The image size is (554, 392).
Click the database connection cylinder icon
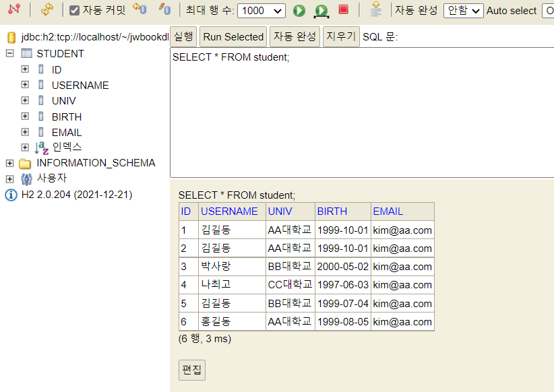pyautogui.click(x=11, y=37)
